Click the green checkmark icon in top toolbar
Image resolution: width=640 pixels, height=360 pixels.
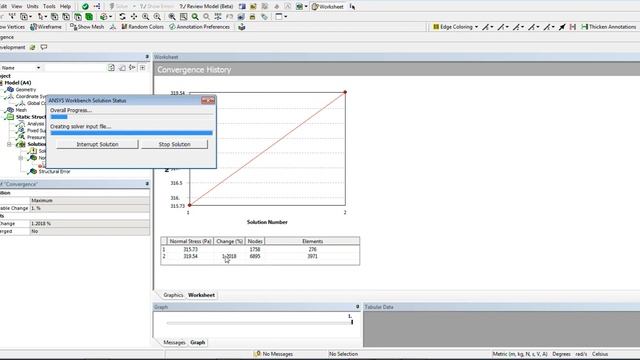(85, 7)
